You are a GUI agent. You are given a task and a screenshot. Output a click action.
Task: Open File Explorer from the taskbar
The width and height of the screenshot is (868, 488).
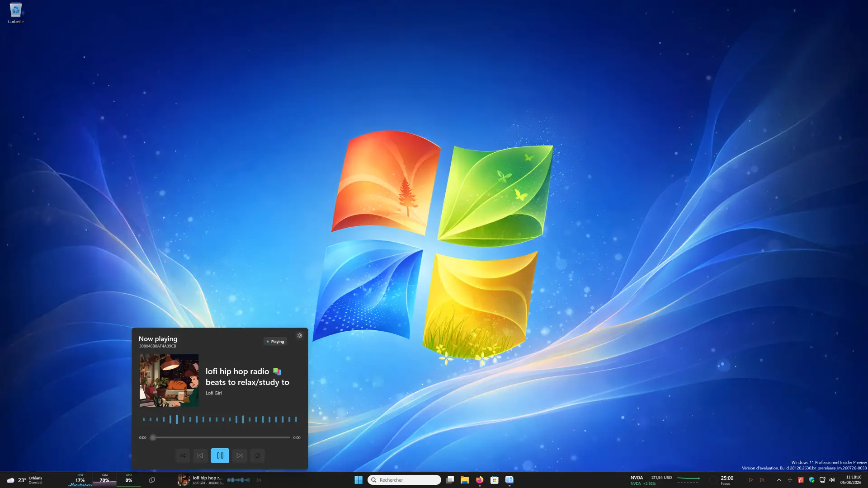465,480
